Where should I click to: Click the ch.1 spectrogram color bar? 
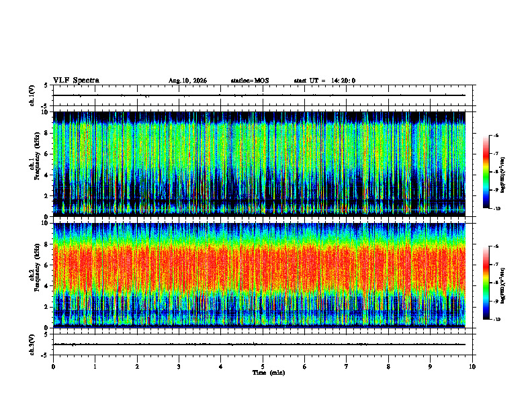[x=486, y=172]
